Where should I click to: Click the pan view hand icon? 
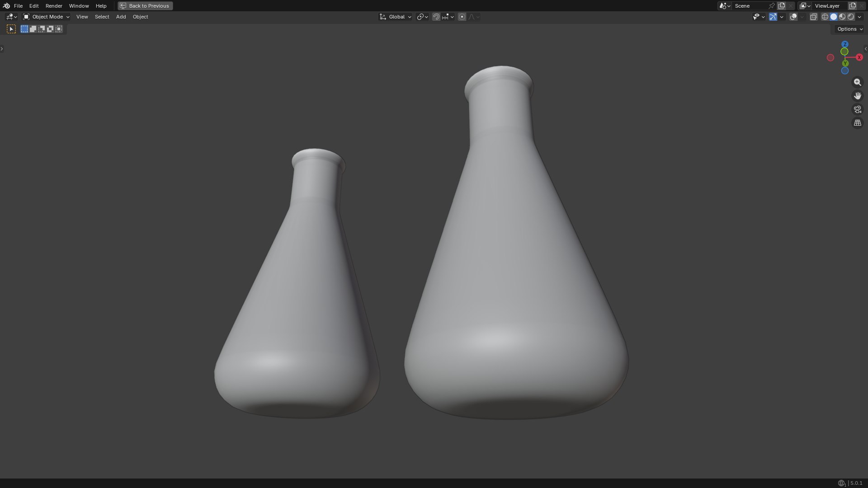pos(858,96)
